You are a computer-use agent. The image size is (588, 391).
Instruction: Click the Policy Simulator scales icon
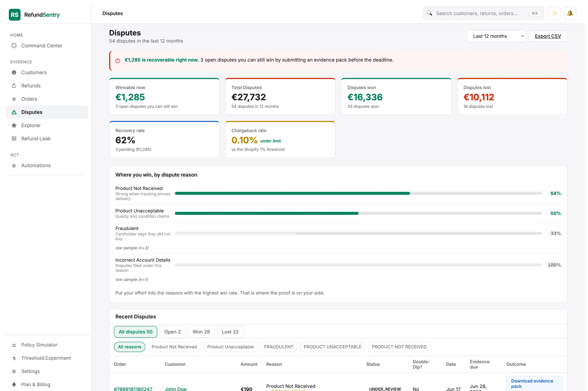[x=14, y=345]
